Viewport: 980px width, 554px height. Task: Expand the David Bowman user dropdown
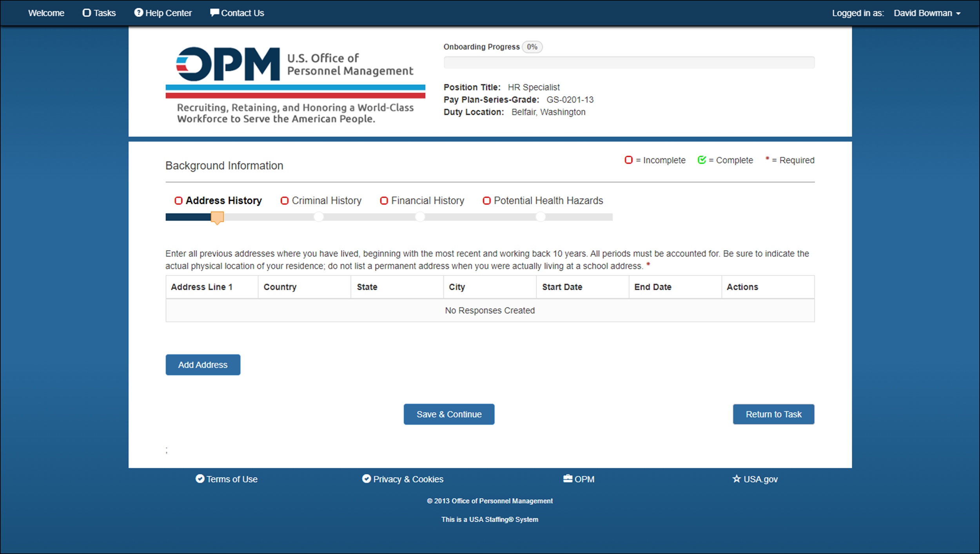point(927,13)
